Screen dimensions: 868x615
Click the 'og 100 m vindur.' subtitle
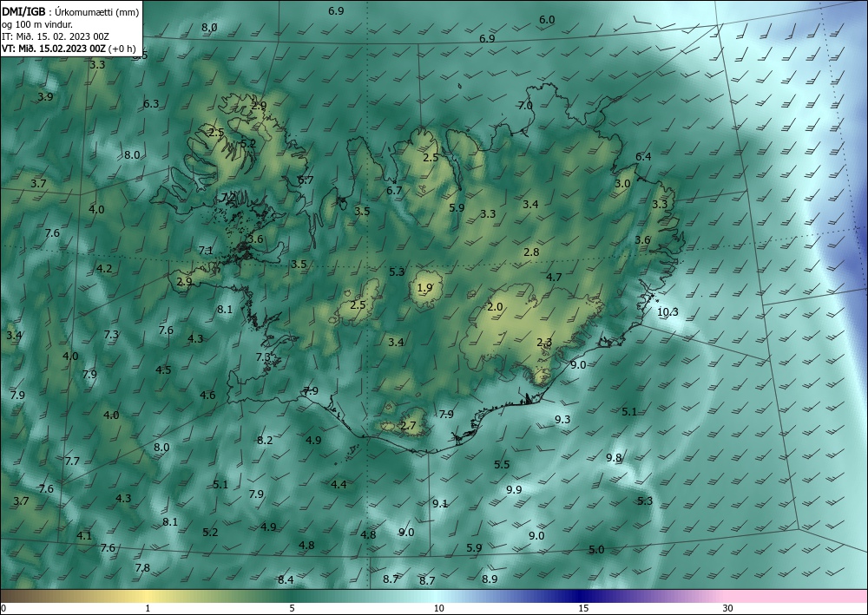pyautogui.click(x=37, y=24)
